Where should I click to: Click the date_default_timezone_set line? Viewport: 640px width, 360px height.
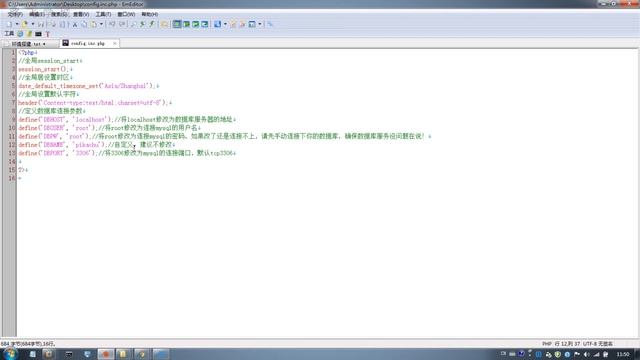(x=88, y=86)
